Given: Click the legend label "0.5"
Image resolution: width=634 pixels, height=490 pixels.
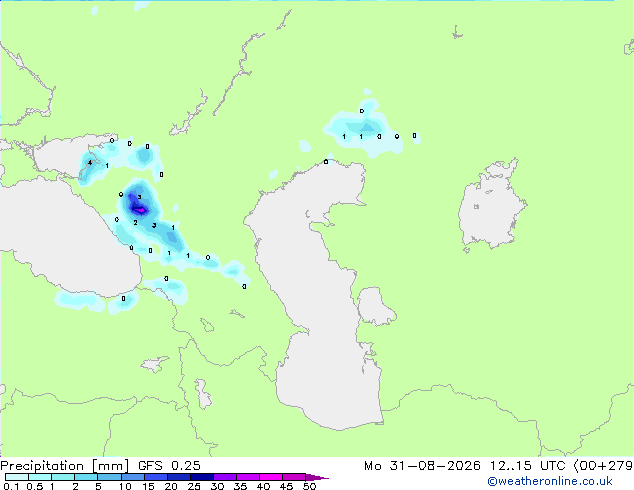Looking at the screenshot, I should pyautogui.click(x=34, y=486).
